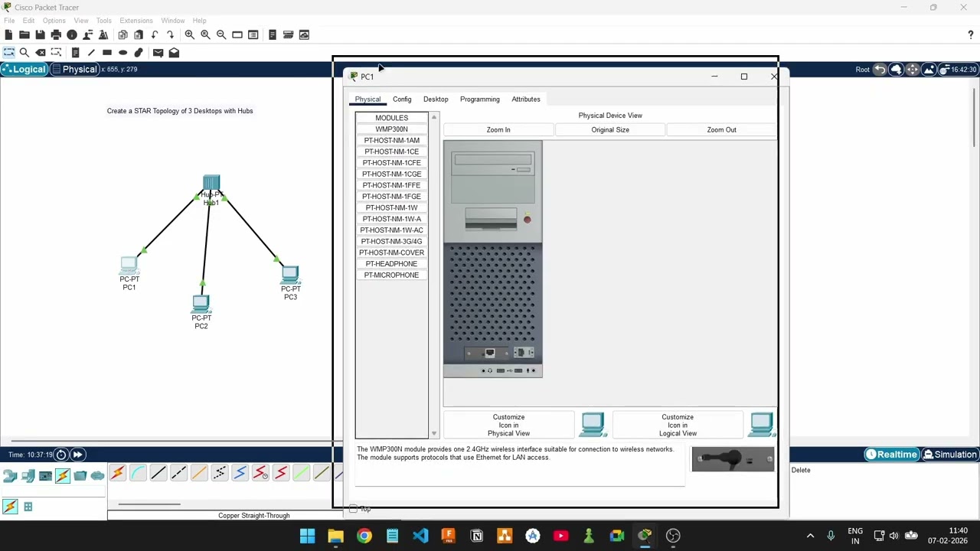Select PT-HOST-NM-1W-AC module in list

point(391,230)
